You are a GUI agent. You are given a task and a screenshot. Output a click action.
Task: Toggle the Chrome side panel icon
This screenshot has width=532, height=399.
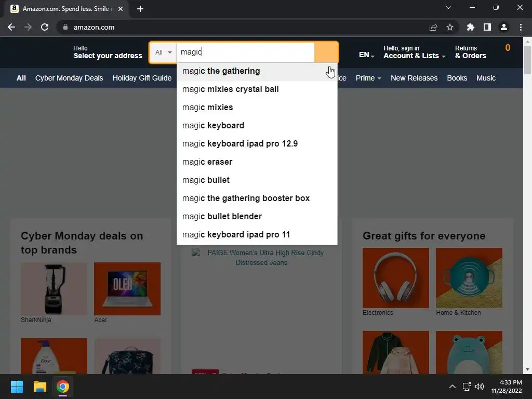487,27
